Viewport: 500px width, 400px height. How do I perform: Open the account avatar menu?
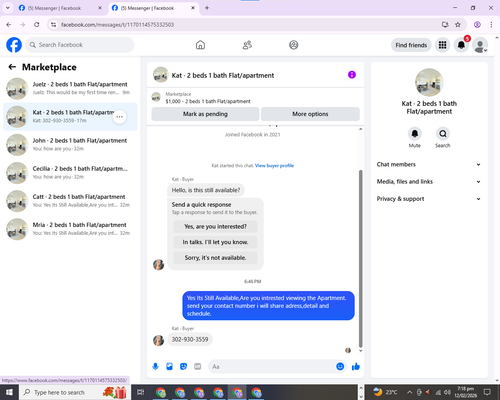click(480, 45)
